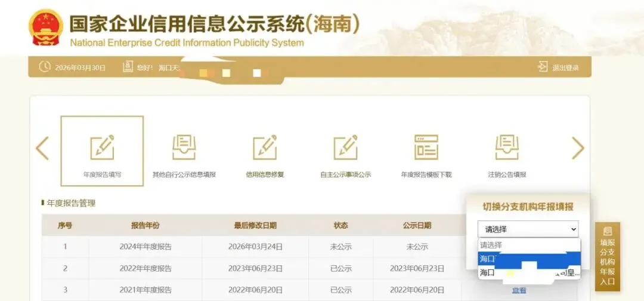
Task: Click the clock icon beside the date
Action: tap(44, 67)
